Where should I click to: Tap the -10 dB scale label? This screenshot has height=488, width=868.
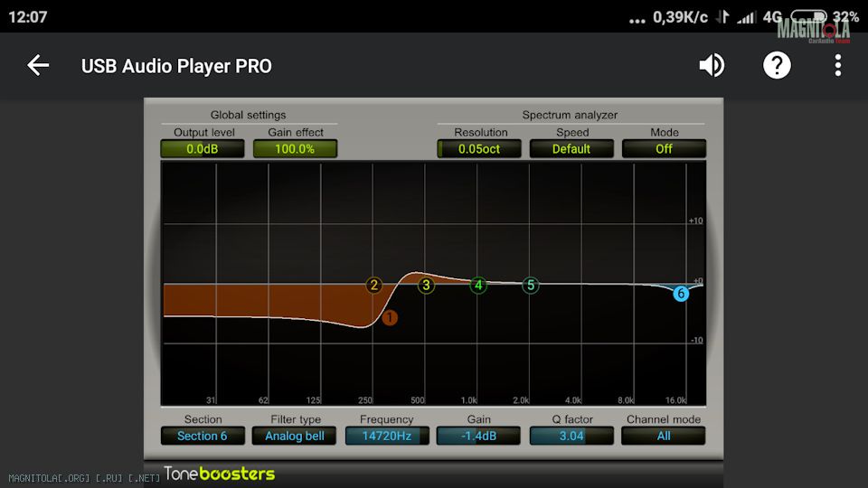coord(696,340)
